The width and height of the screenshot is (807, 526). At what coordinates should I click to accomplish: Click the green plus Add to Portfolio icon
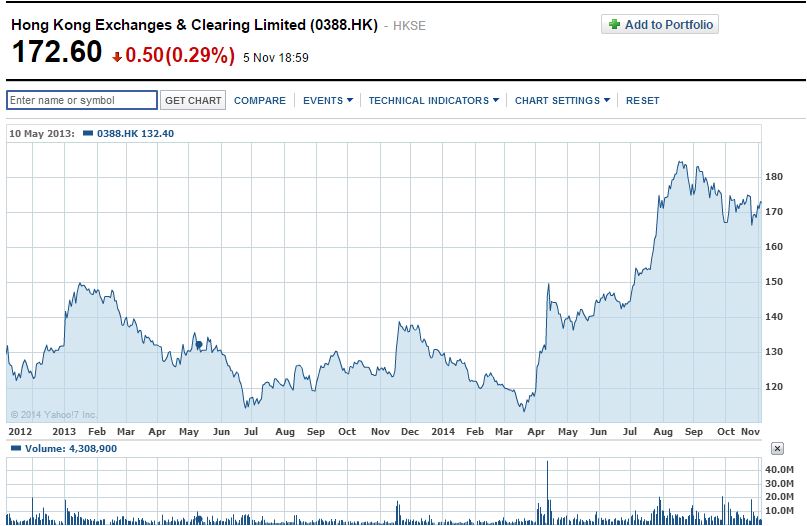[614, 24]
